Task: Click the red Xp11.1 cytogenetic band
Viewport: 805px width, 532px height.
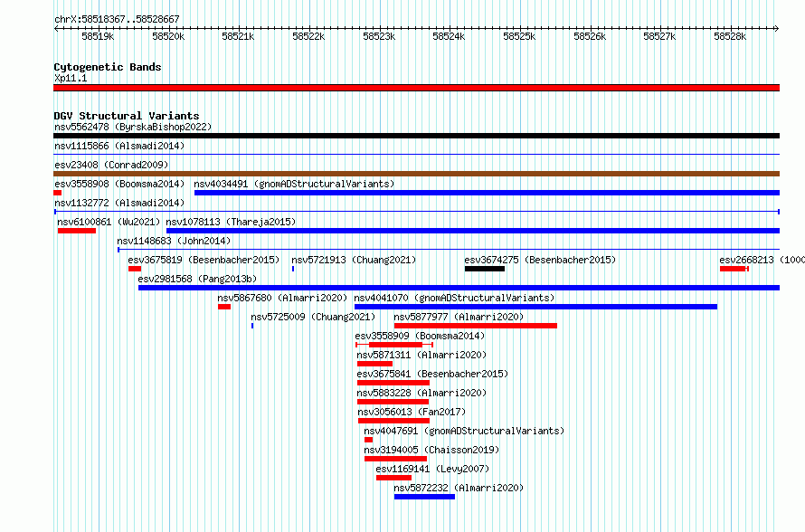Action: [416, 88]
